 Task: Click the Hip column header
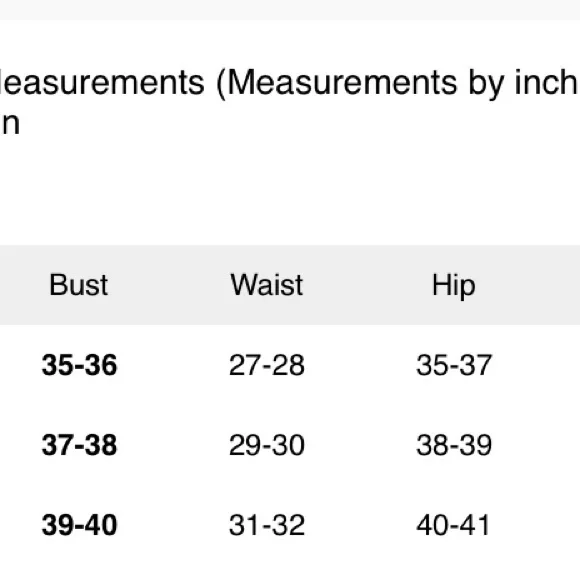point(454,286)
